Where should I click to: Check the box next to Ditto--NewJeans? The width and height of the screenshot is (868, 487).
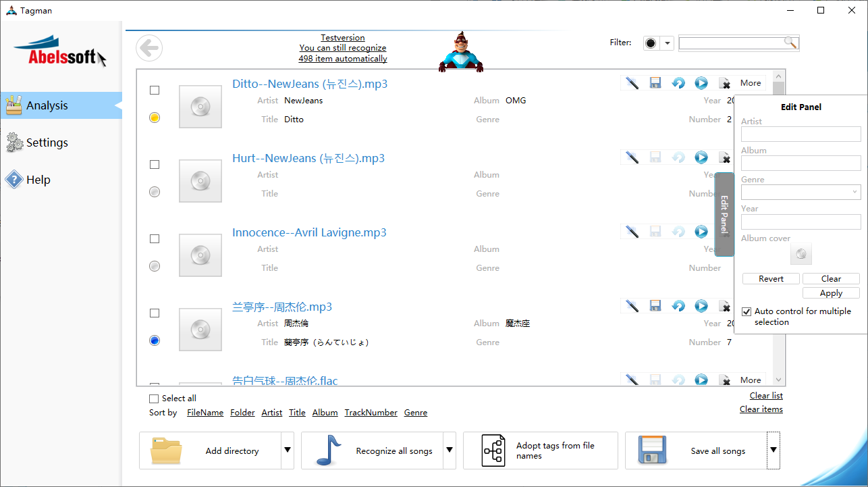click(154, 89)
